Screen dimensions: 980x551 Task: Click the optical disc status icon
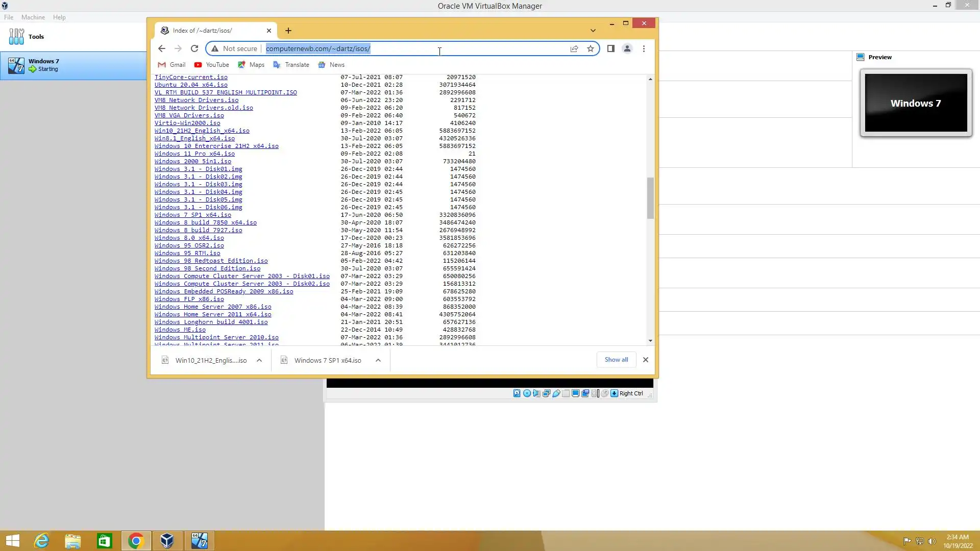(x=527, y=393)
